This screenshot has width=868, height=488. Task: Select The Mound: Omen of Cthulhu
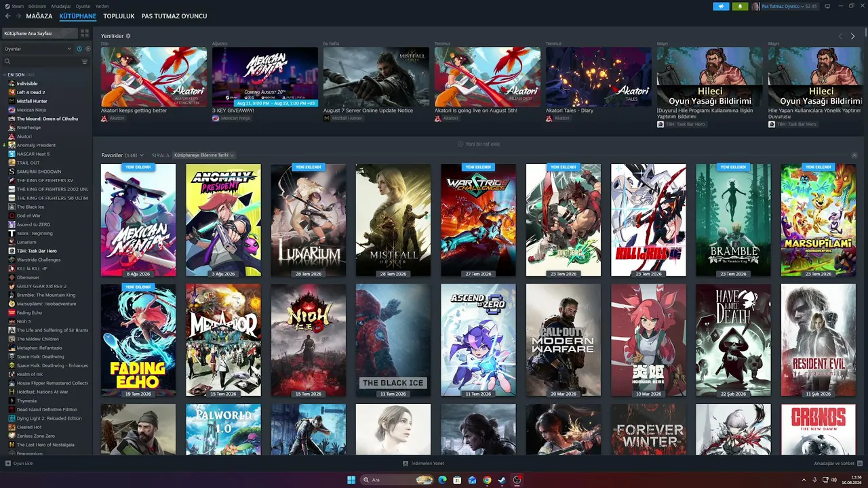[x=46, y=119]
